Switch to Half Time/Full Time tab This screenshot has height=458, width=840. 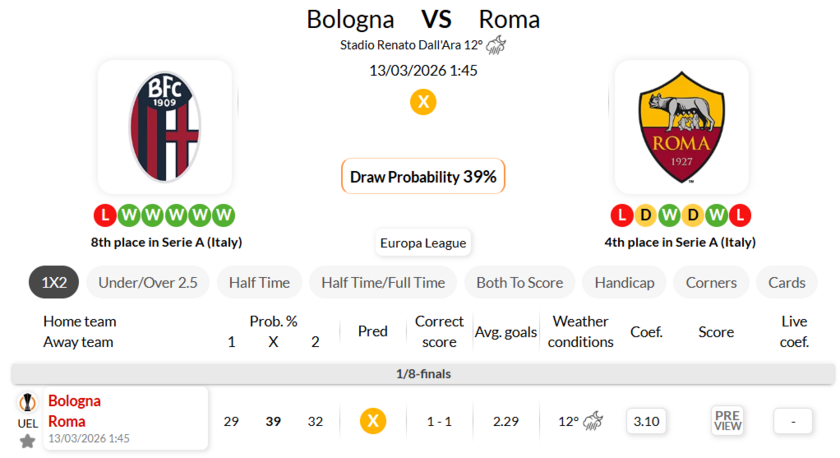coord(383,283)
